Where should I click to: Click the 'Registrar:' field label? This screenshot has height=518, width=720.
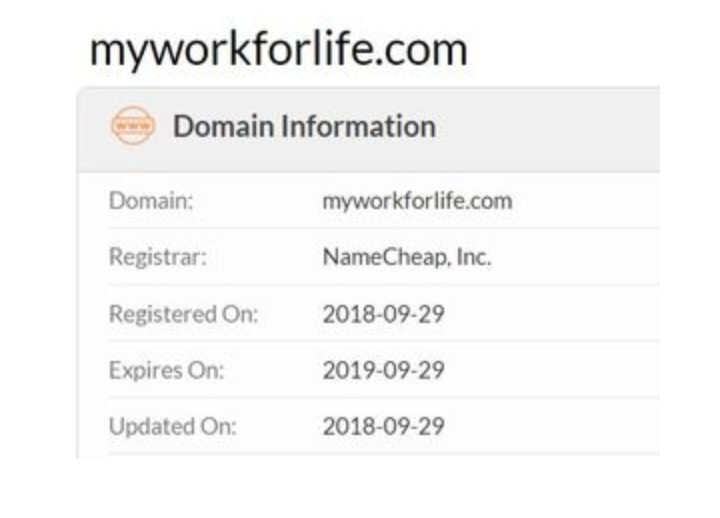[157, 257]
